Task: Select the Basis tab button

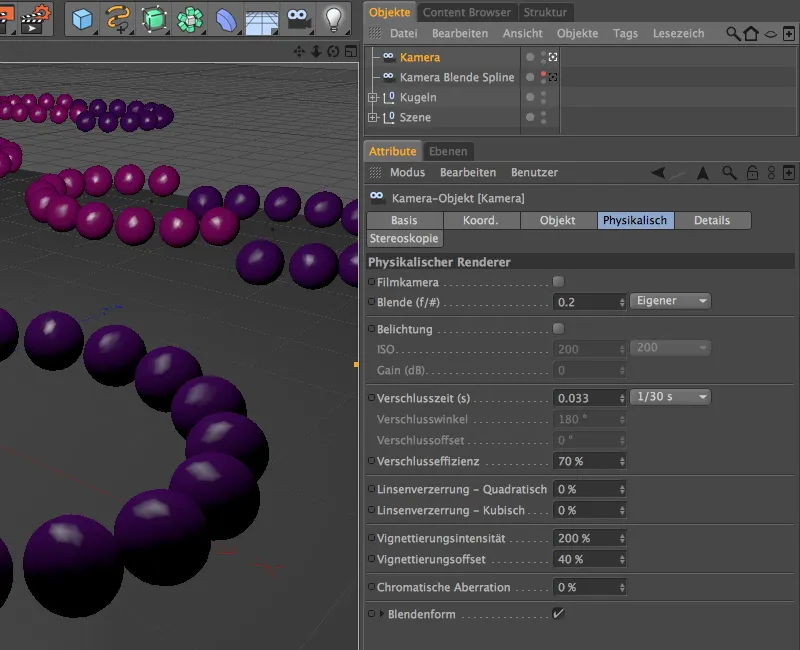Action: pos(405,220)
